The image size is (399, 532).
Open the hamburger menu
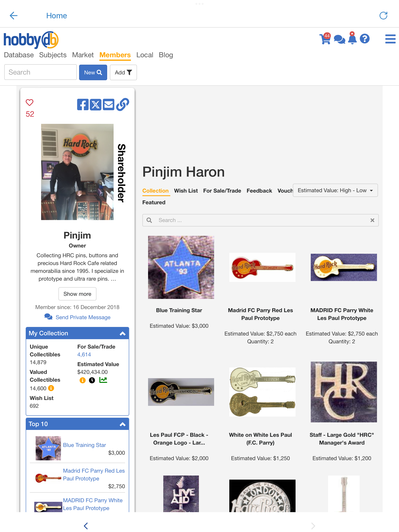coord(390,39)
